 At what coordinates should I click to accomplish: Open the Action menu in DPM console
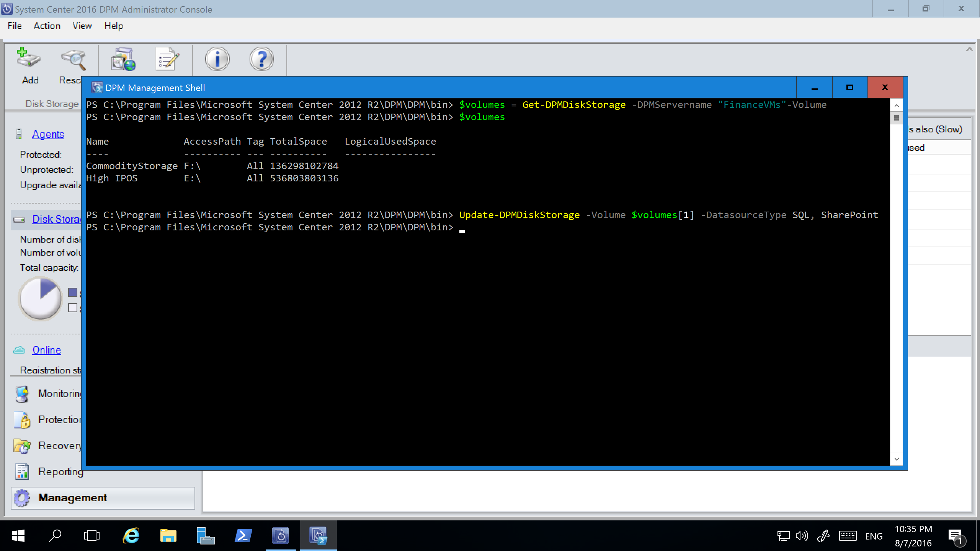[46, 26]
